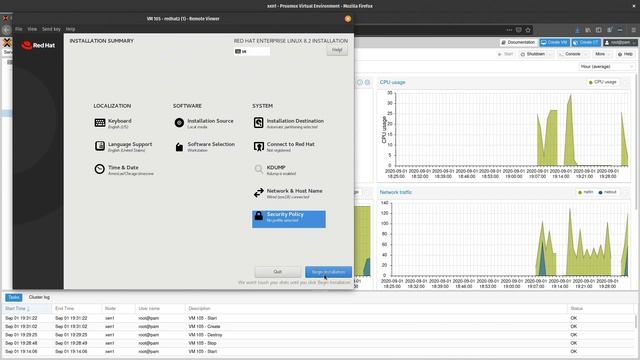Open Time & Date configuration
The width and height of the screenshot is (640, 360).
124,170
